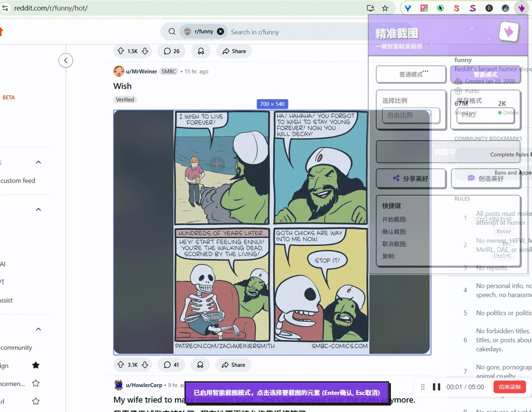Viewport: 532px width, 412px height.
Task: Upvote the post showing 1.5K
Action: (121, 51)
